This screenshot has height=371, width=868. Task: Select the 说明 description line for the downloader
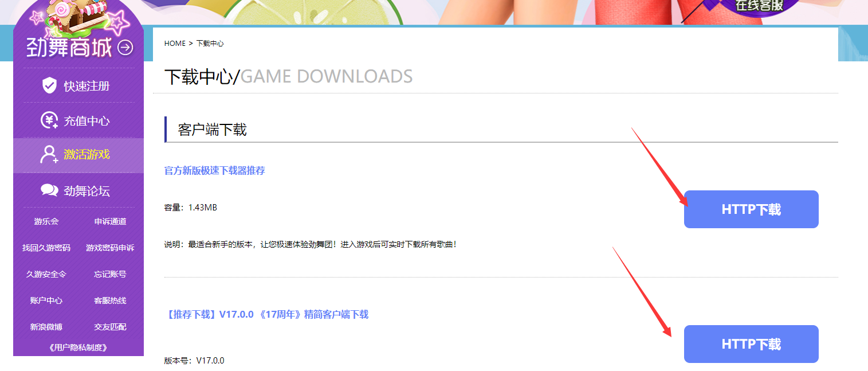(x=311, y=244)
